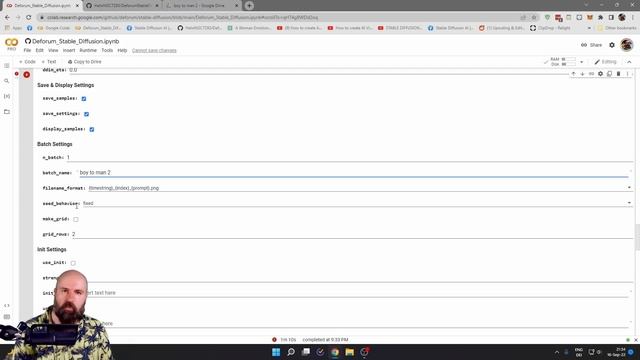Open variables panel sidebar icon
Viewport: 640px width, 360px height.
point(7,96)
